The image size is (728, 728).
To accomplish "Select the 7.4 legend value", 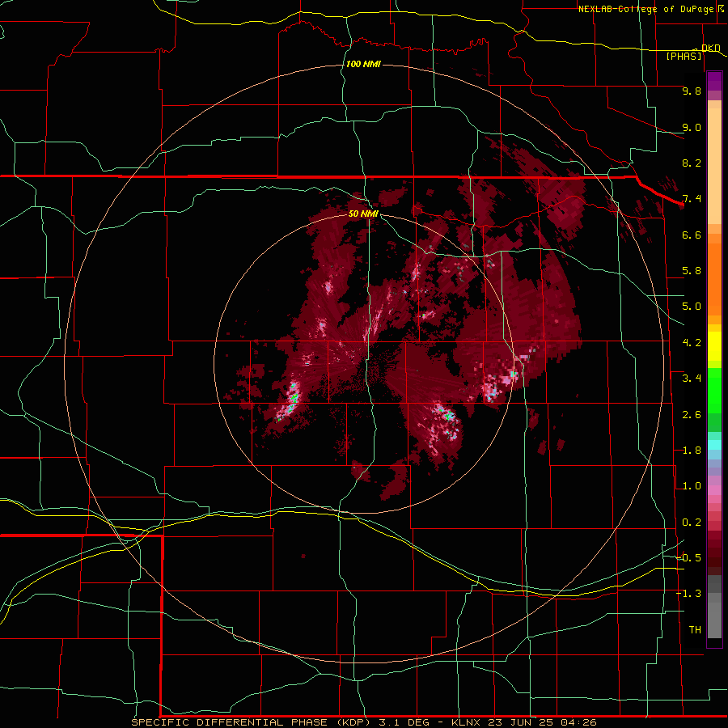I will pos(692,199).
